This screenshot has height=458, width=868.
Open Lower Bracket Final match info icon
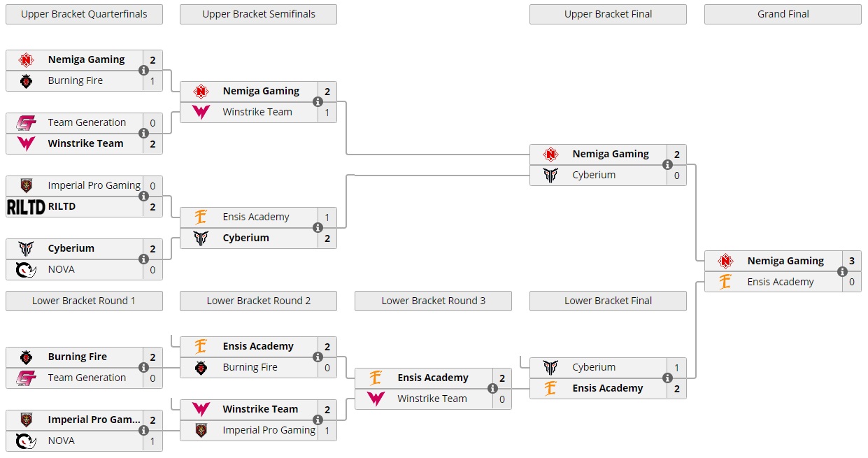tap(668, 378)
